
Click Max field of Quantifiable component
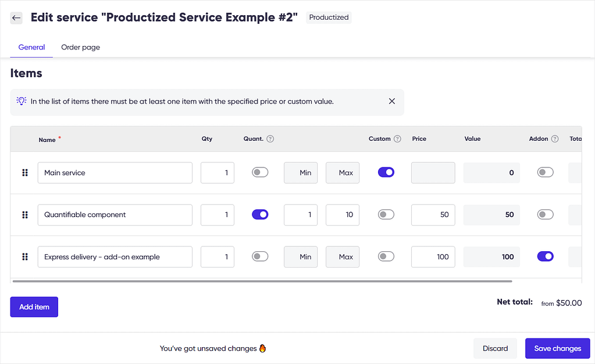pos(342,215)
